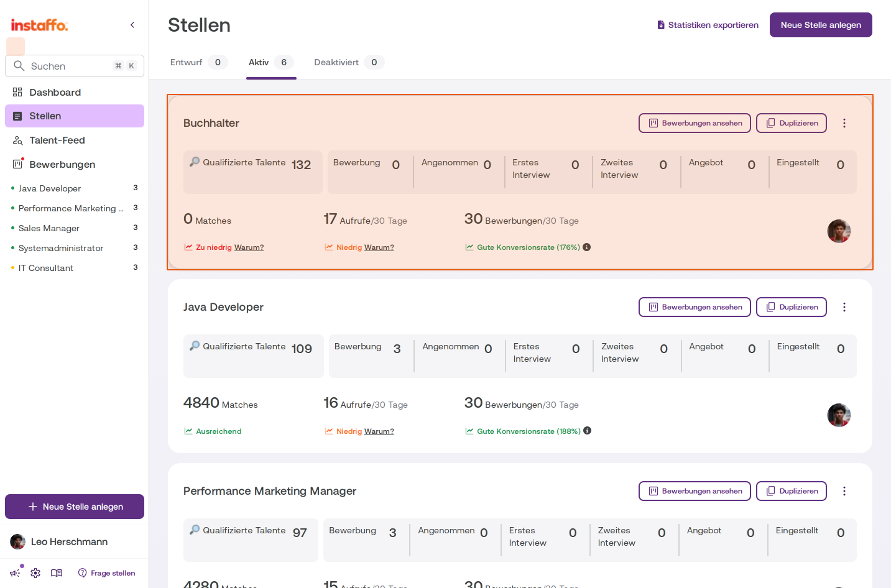
Task: Duplicate the Buchhalter job
Action: [792, 123]
